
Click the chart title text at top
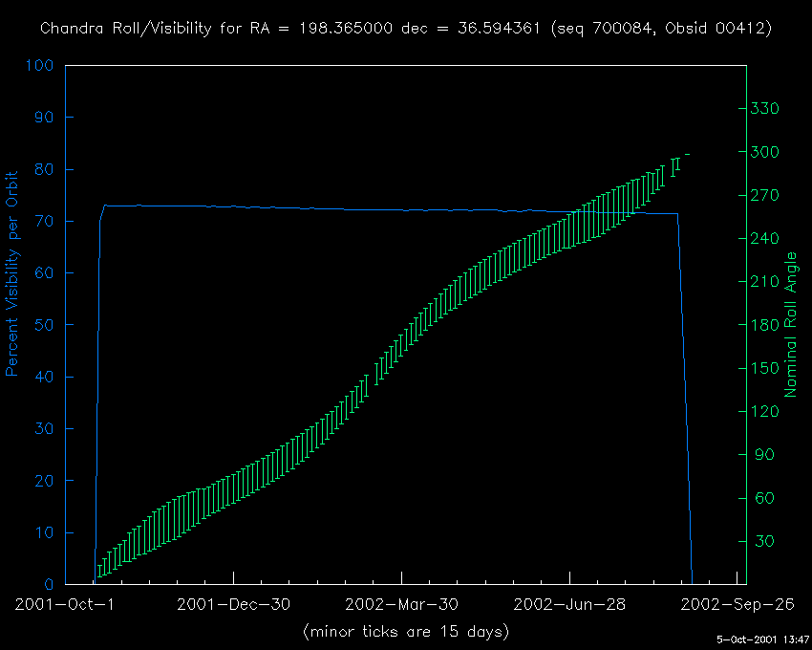point(406,29)
